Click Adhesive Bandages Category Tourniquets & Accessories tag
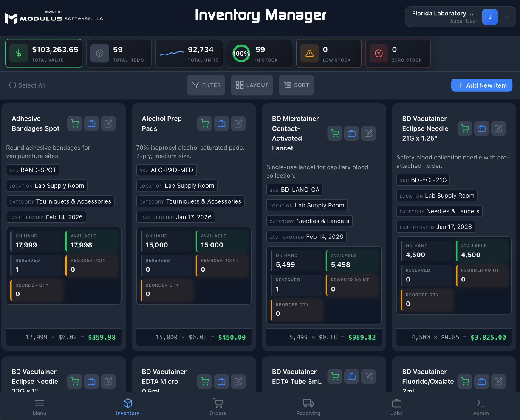Screen dimensions: 520x420 pos(60,201)
